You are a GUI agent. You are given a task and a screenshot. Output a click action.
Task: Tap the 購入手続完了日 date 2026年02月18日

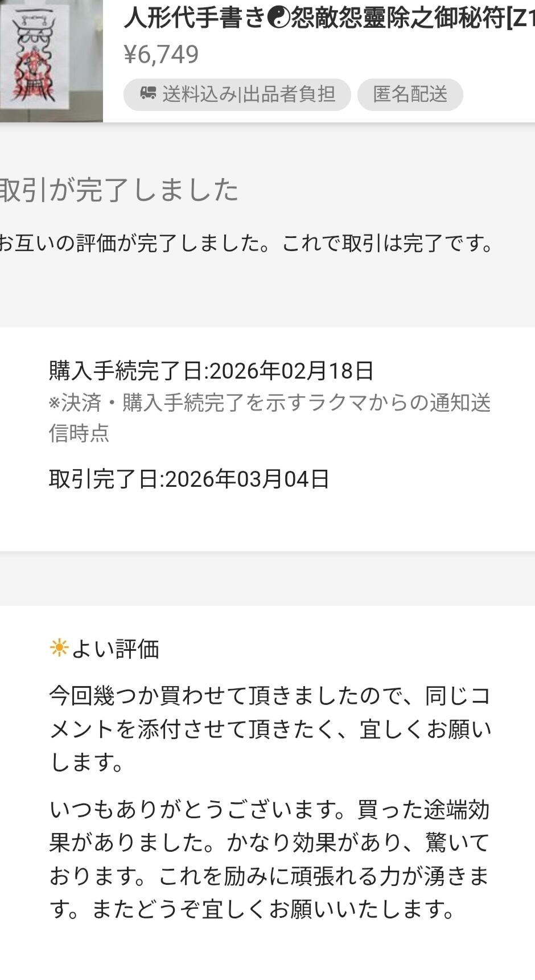click(x=291, y=371)
